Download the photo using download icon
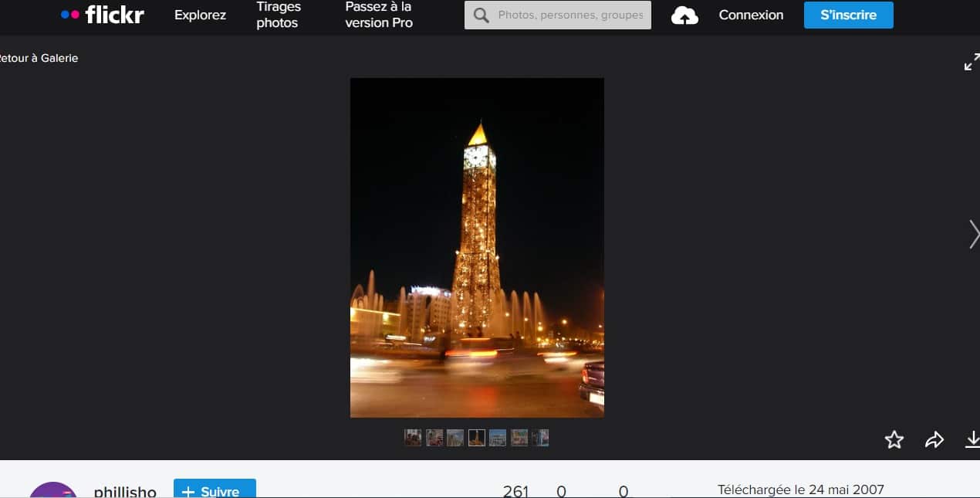Image resolution: width=980 pixels, height=498 pixels. (973, 439)
